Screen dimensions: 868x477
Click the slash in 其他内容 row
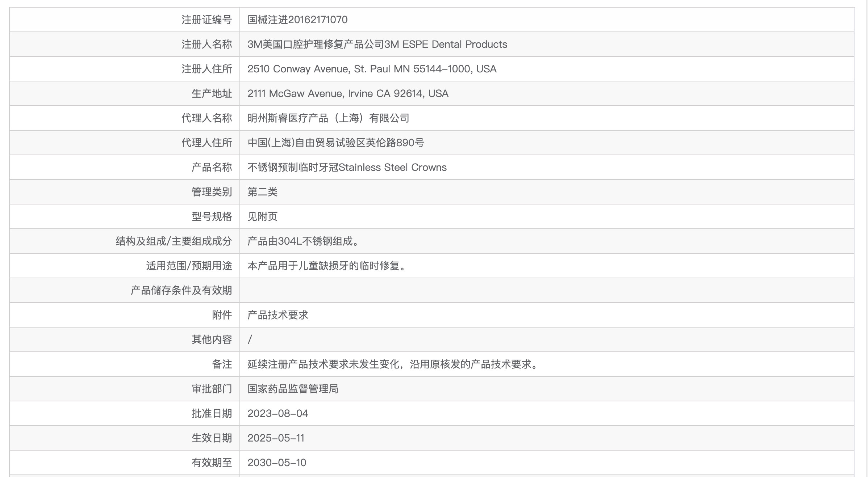(x=250, y=339)
